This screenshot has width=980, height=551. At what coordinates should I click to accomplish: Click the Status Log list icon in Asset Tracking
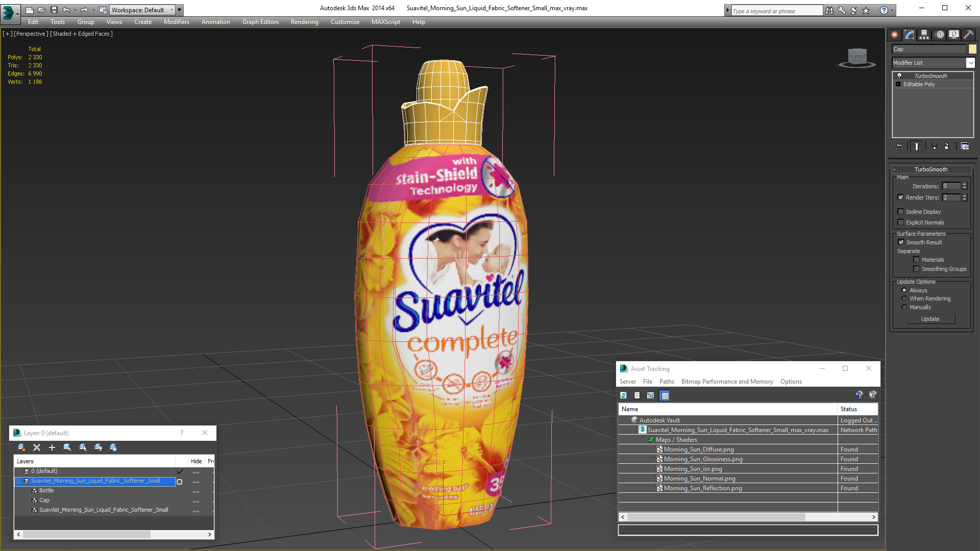pyautogui.click(x=637, y=395)
